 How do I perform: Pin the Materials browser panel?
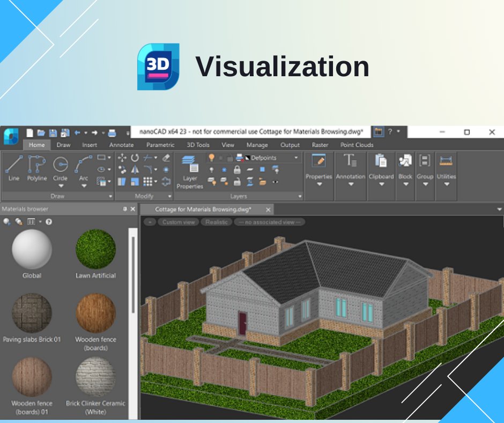point(125,209)
